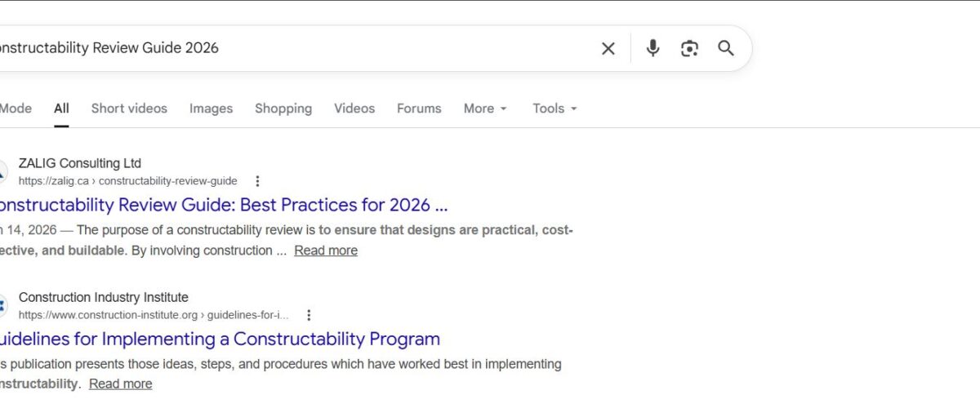The height and width of the screenshot is (408, 980).
Task: Click Read more on Construction Institute snippet
Action: click(x=120, y=384)
